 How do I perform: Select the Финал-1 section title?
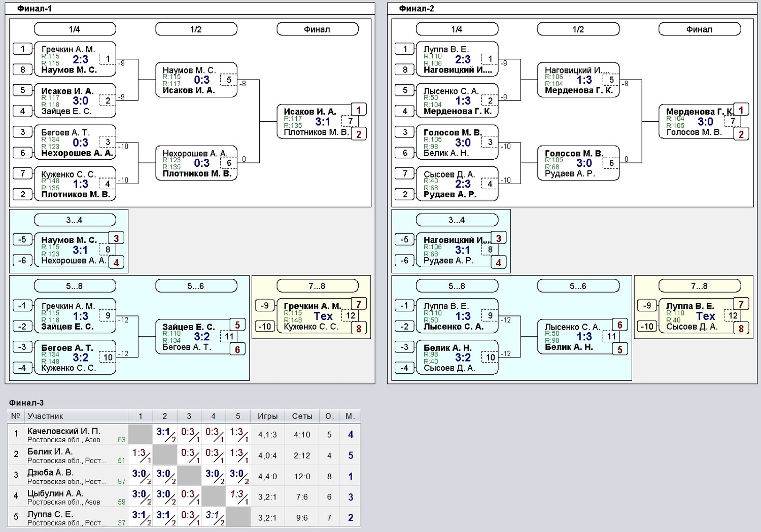point(34,9)
